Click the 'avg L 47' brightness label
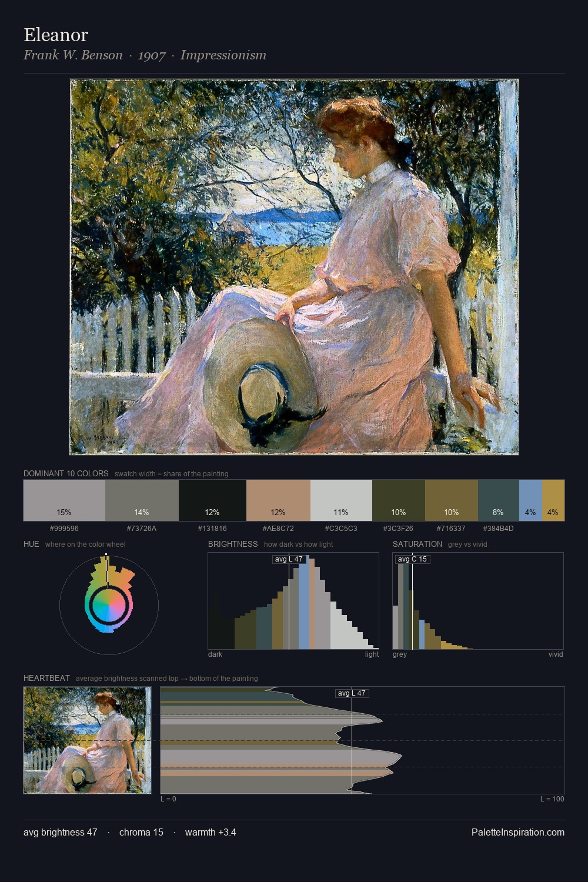The image size is (588, 882). click(289, 559)
